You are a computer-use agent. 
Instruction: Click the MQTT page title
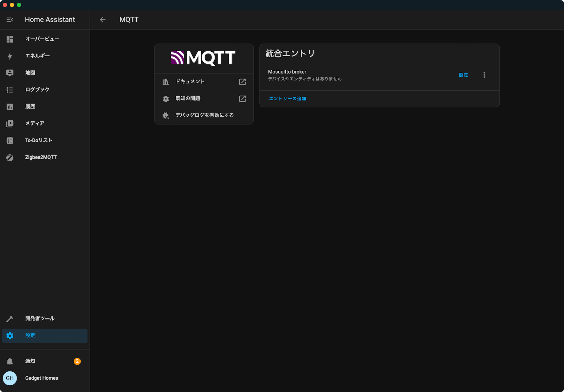(129, 20)
